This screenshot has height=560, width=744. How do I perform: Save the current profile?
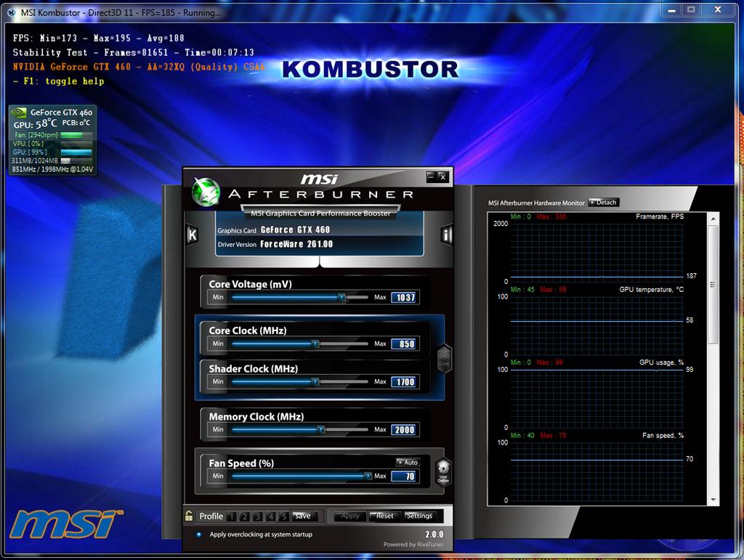[x=303, y=516]
